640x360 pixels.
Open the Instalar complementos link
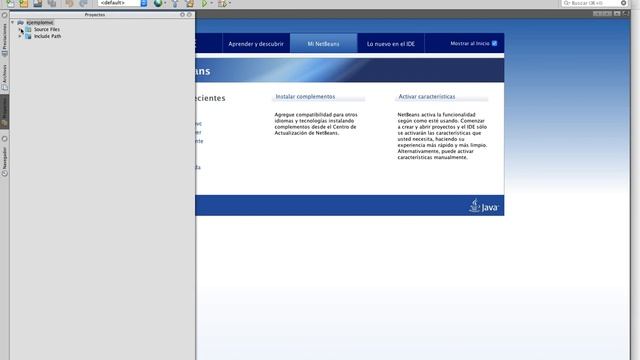pyautogui.click(x=305, y=97)
